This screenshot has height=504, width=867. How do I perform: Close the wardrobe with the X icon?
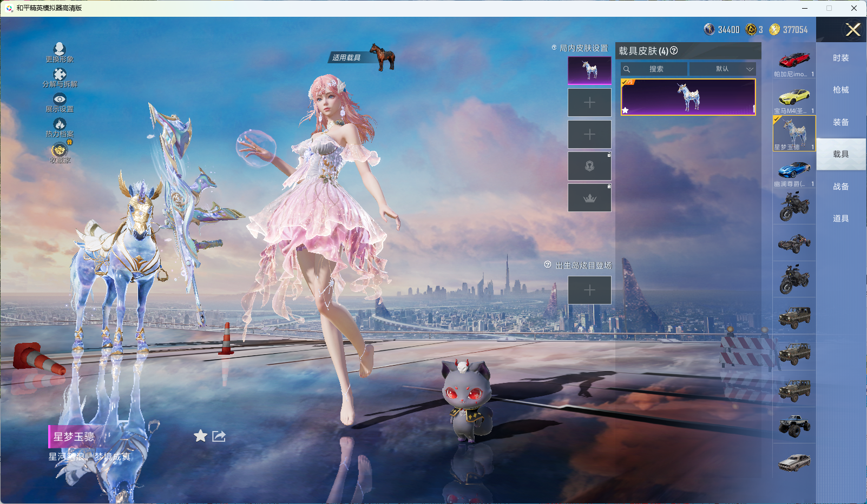click(x=853, y=30)
